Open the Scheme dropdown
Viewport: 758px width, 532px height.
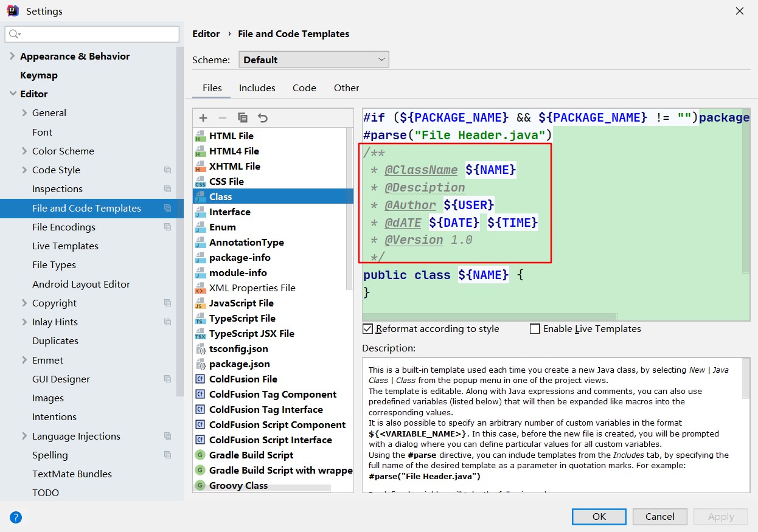314,60
